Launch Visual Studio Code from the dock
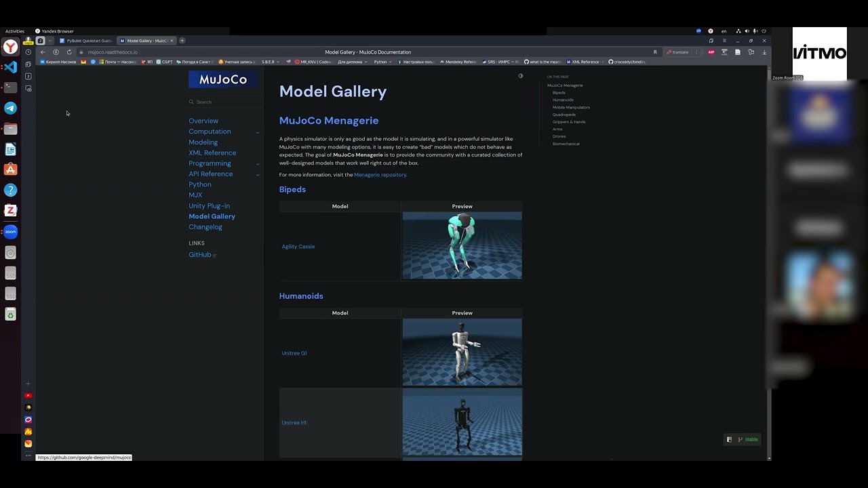The width and height of the screenshot is (868, 488). point(10,66)
